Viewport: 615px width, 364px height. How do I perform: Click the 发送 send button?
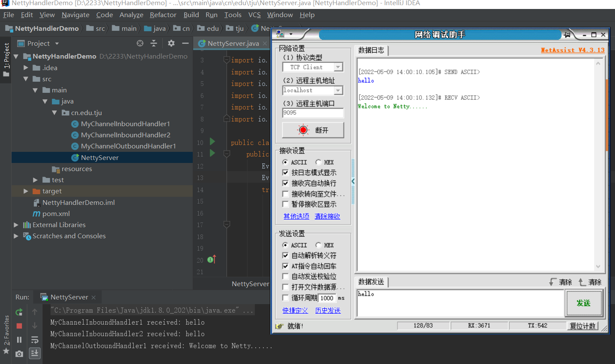(584, 303)
